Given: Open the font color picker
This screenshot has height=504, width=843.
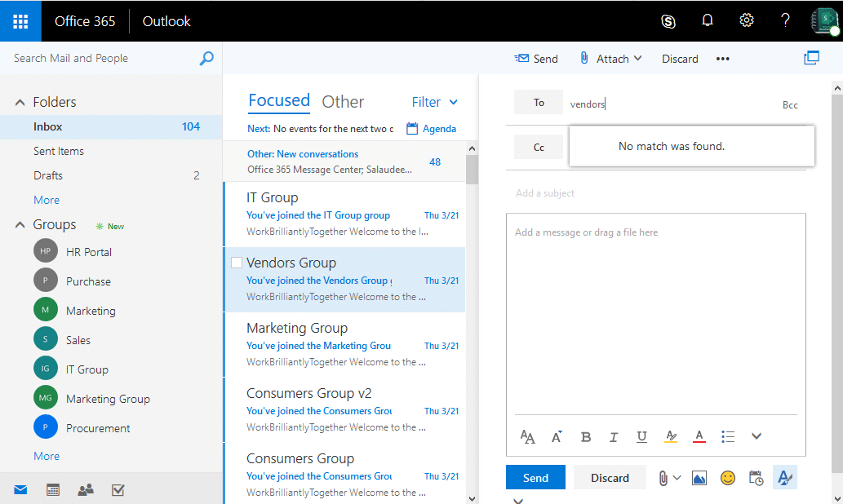Looking at the screenshot, I should coord(699,436).
